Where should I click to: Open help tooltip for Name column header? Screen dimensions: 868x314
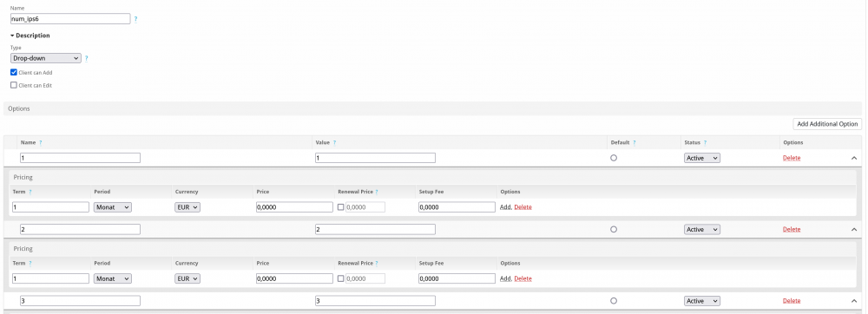[41, 142]
